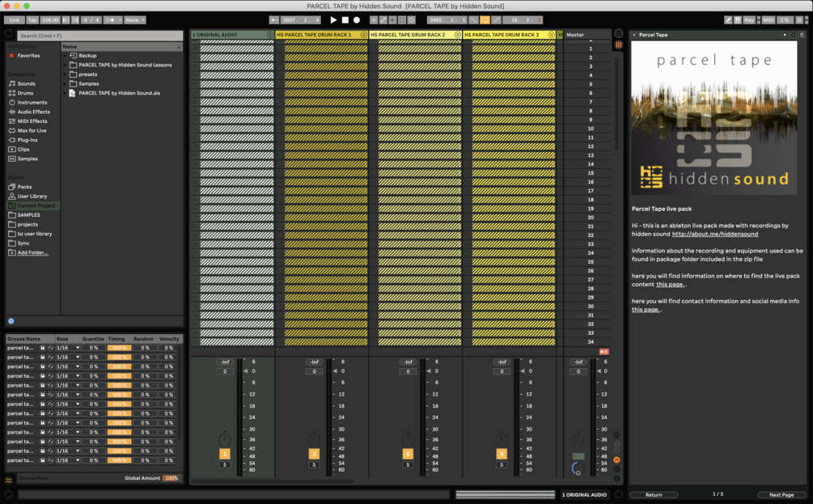Viewport: 813px width, 504px height.
Task: Click the Add Folder... link
Action: [32, 252]
